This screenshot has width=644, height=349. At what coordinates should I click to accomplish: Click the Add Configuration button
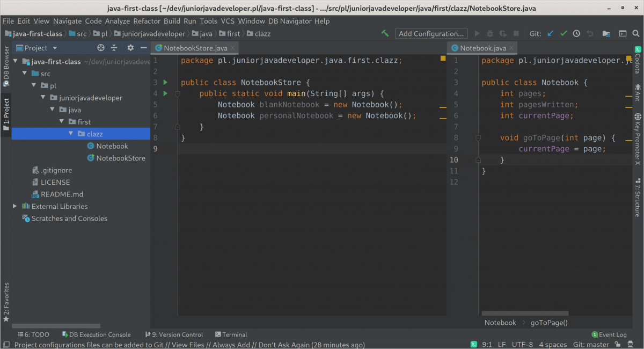click(x=431, y=33)
